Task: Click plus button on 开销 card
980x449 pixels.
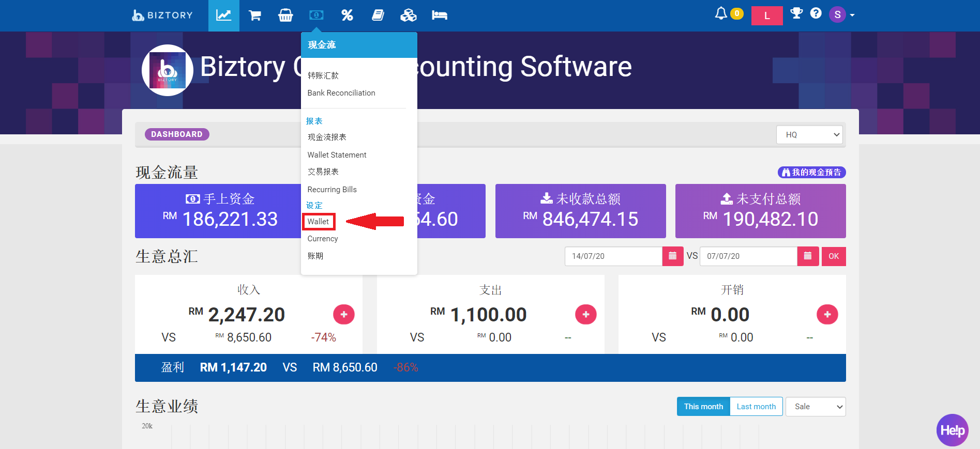Action: tap(827, 314)
